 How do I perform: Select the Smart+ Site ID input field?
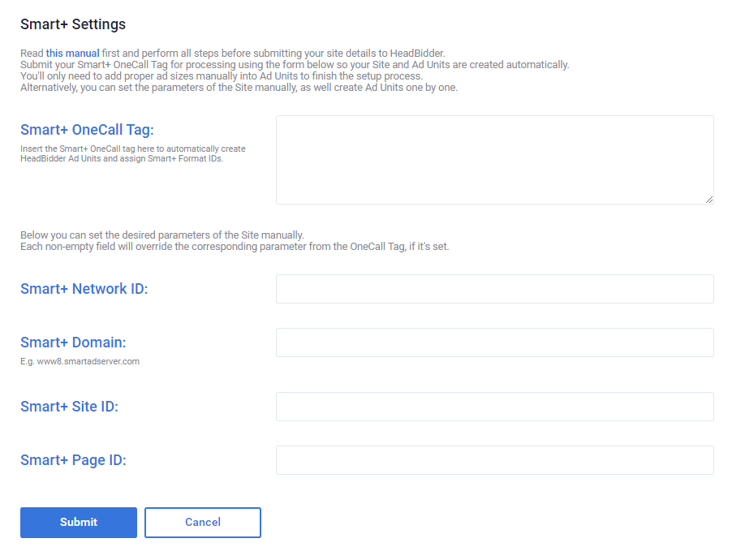[x=494, y=407]
